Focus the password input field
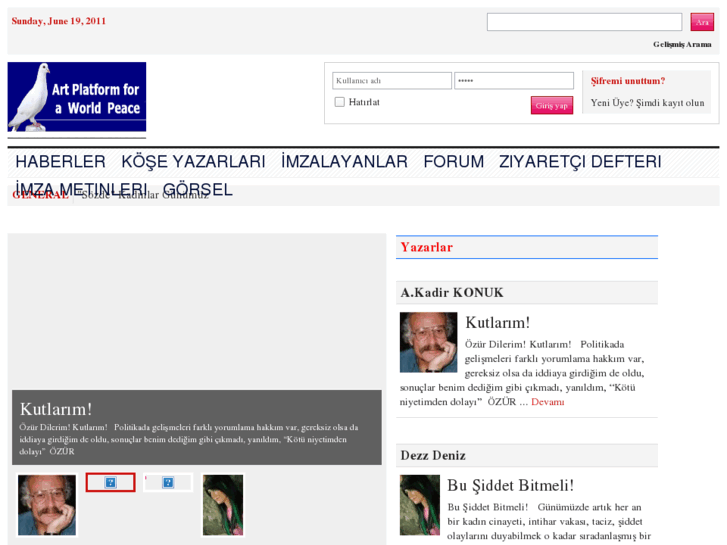 coord(514,81)
